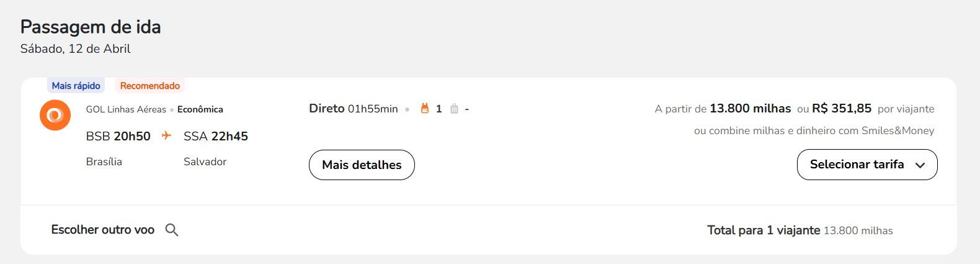Viewport: 980px width, 264px height.
Task: Click GOL Linhas Aéreas airline name
Action: tap(126, 109)
